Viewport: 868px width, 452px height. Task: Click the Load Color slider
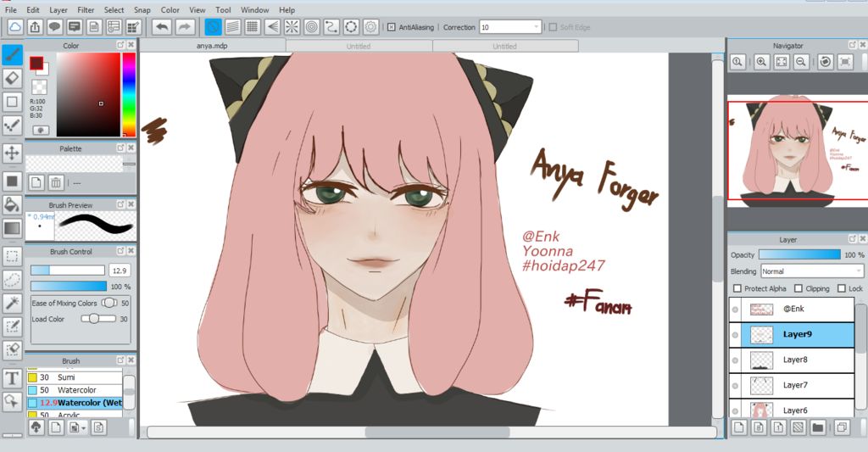pos(98,319)
